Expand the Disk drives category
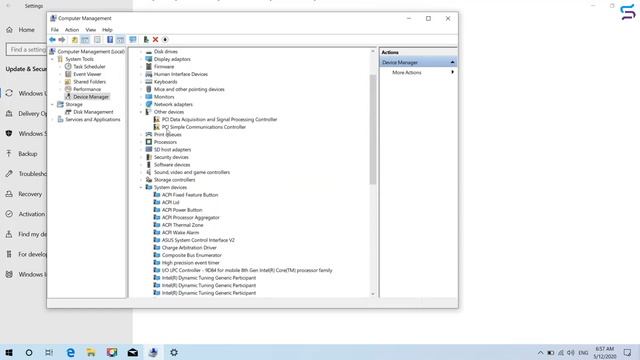 [x=141, y=52]
